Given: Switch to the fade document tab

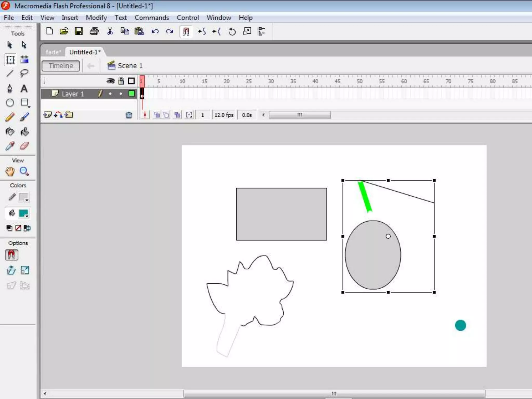Looking at the screenshot, I should coord(53,52).
